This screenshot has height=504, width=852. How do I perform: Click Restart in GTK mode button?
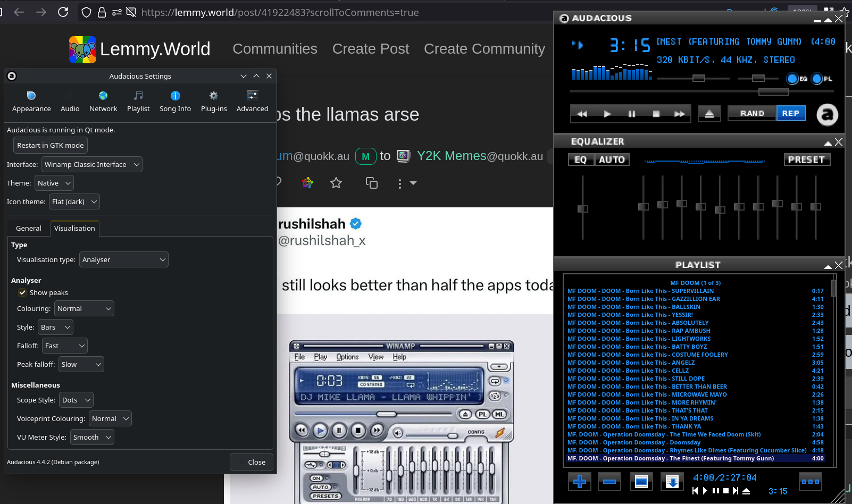click(51, 145)
